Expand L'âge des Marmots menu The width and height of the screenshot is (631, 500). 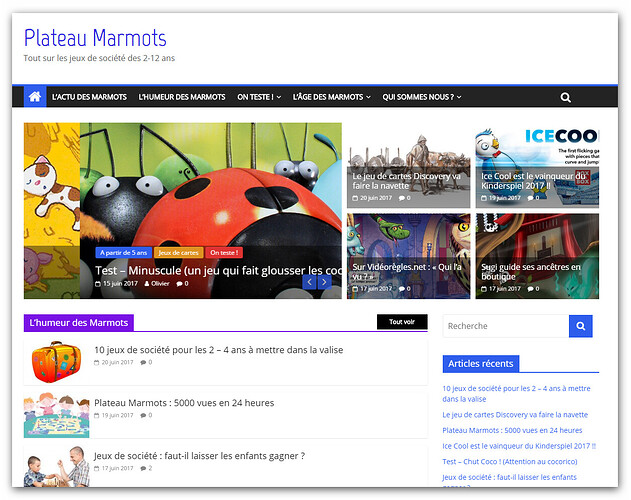tap(332, 97)
